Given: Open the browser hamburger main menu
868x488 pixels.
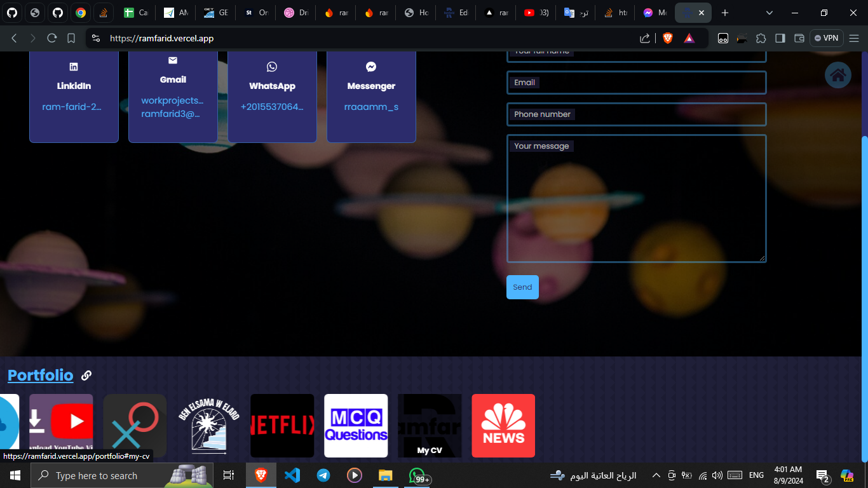Looking at the screenshot, I should click(x=853, y=38).
